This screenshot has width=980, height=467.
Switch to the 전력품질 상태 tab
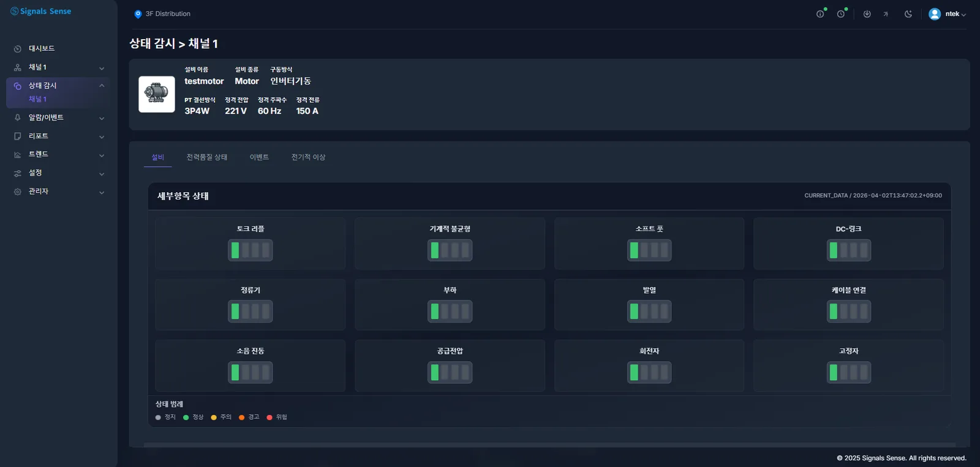pyautogui.click(x=207, y=157)
